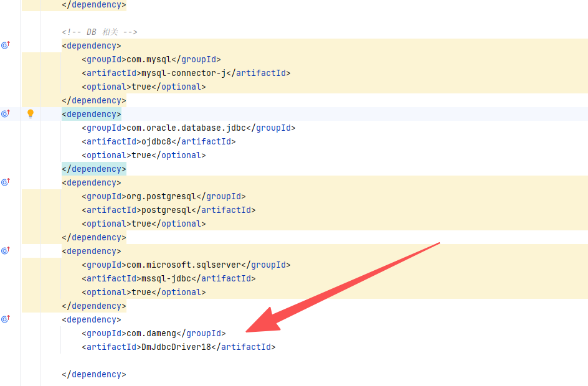Click gutter icon beside the oracle dependency tag

(x=6, y=114)
